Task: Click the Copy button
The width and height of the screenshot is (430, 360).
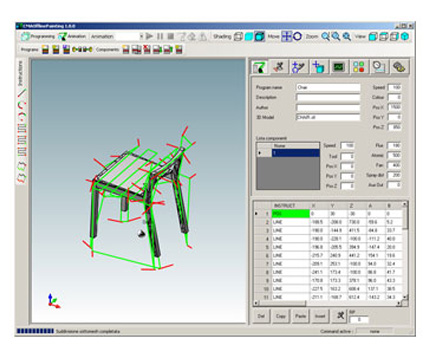Action: (281, 316)
